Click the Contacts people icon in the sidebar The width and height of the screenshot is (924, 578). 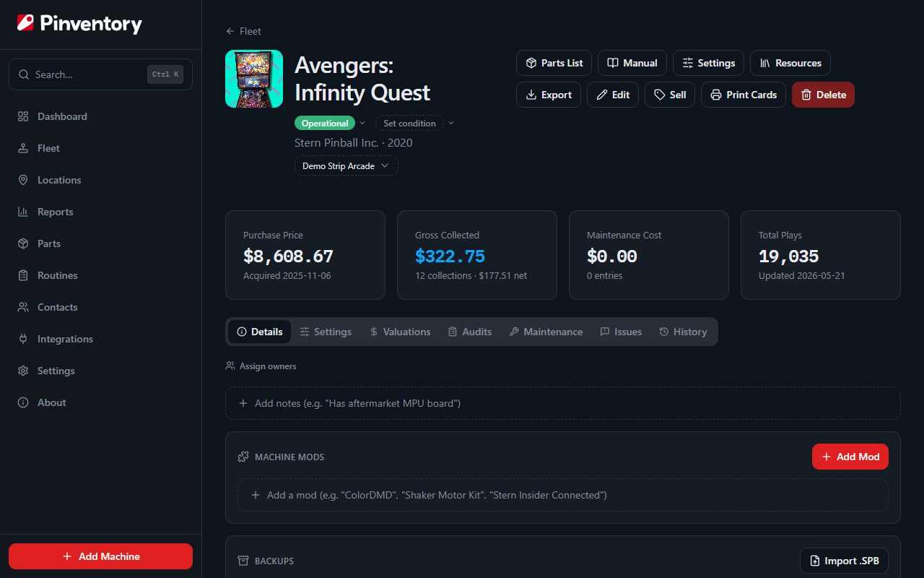[23, 307]
